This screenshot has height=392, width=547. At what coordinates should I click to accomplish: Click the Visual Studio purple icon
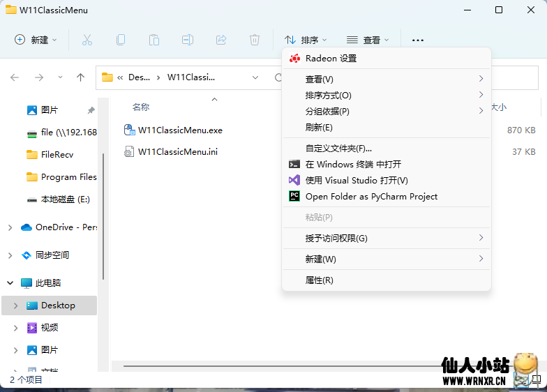pos(294,180)
